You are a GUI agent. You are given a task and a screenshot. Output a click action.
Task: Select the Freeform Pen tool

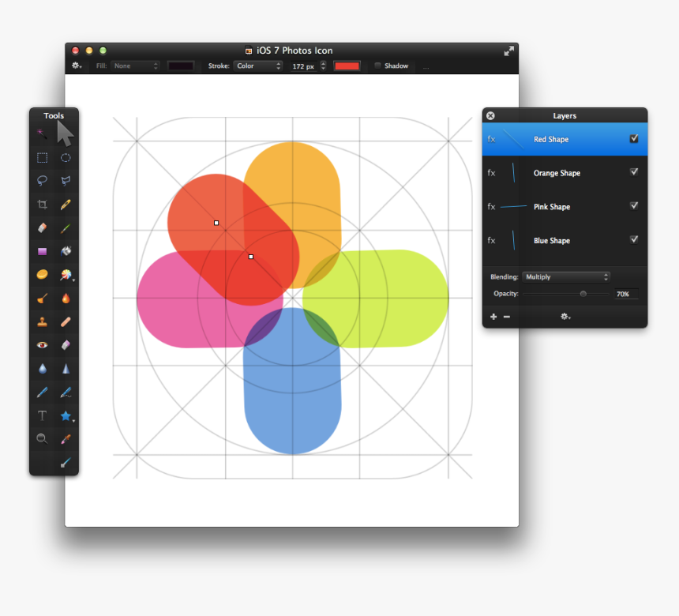pos(66,393)
